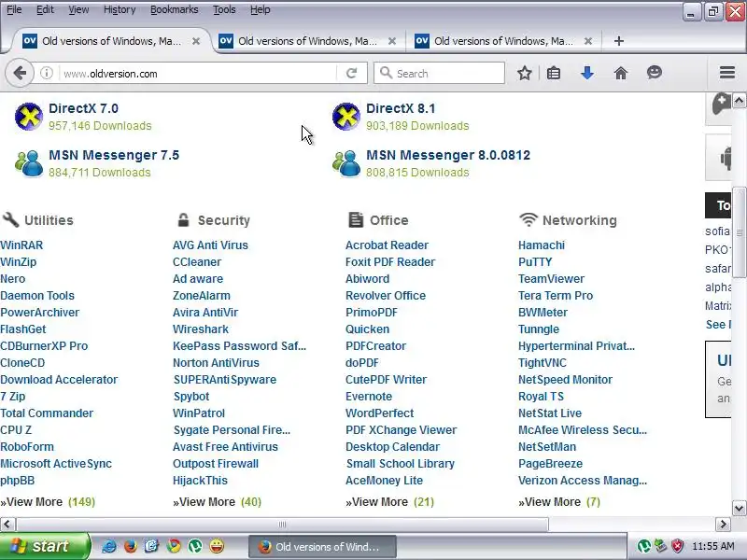Image resolution: width=747 pixels, height=560 pixels.
Task: Open the site information icon in address bar
Action: [46, 74]
